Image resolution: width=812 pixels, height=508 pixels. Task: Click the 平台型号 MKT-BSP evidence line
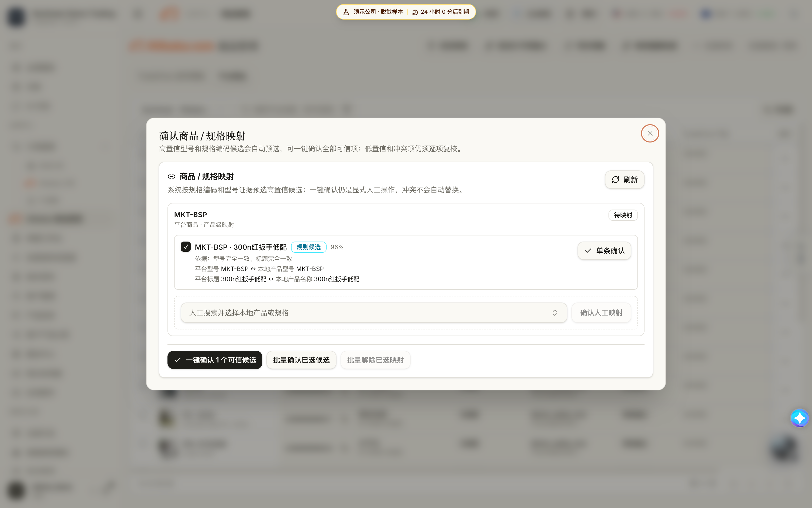(x=259, y=269)
